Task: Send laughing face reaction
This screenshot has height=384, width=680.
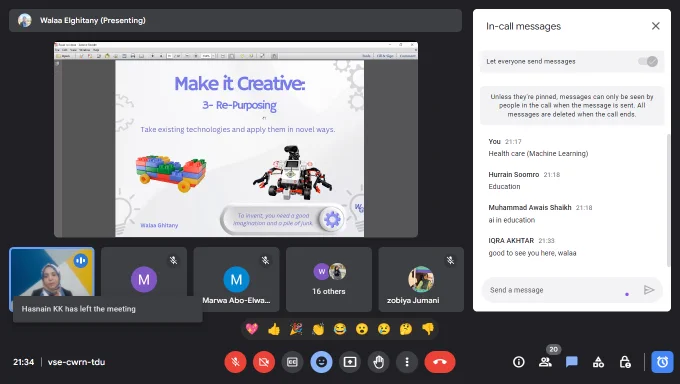Action: 340,329
